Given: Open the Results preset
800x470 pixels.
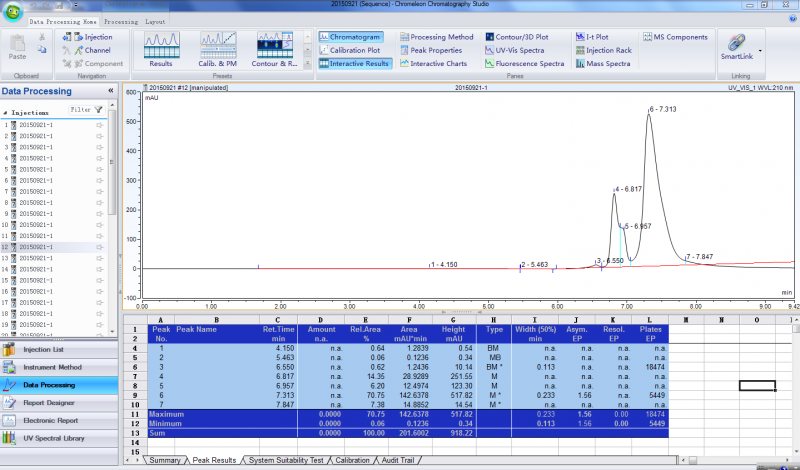Looking at the screenshot, I should [x=160, y=49].
